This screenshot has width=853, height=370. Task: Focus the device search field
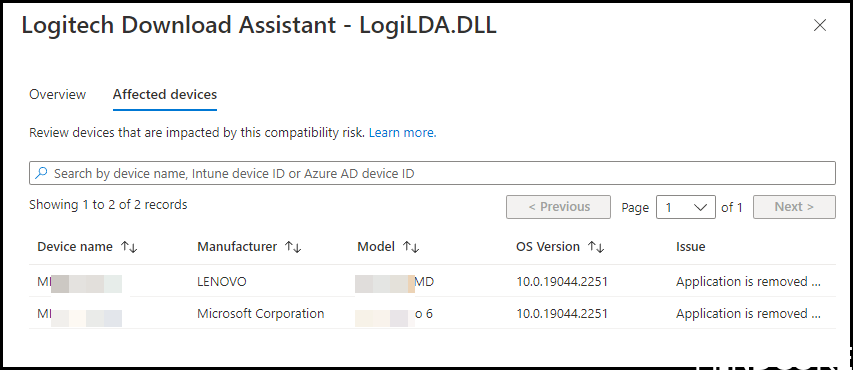click(432, 173)
